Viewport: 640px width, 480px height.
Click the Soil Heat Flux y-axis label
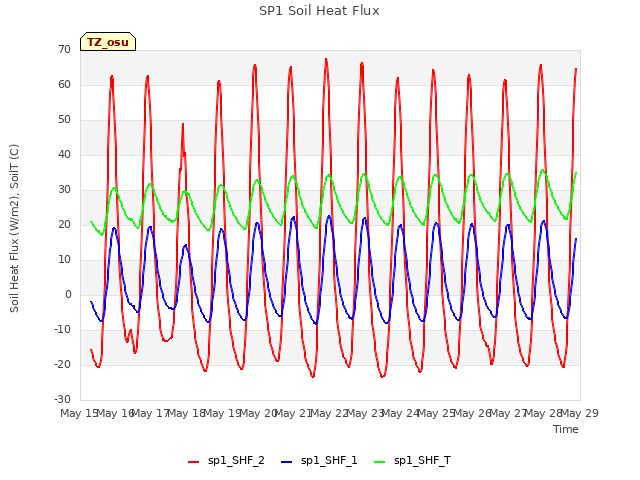[x=14, y=228]
